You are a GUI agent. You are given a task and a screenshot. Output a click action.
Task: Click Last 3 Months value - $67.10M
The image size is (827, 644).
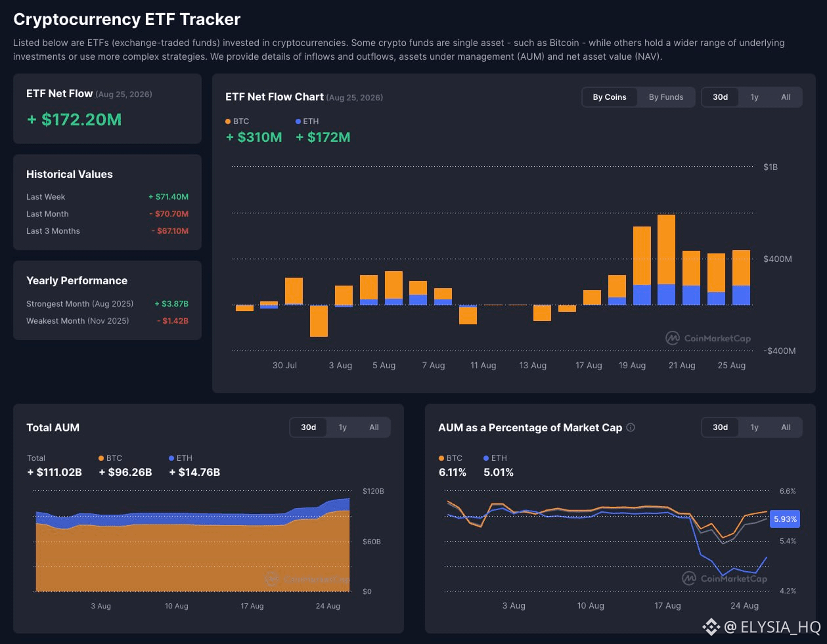click(169, 231)
